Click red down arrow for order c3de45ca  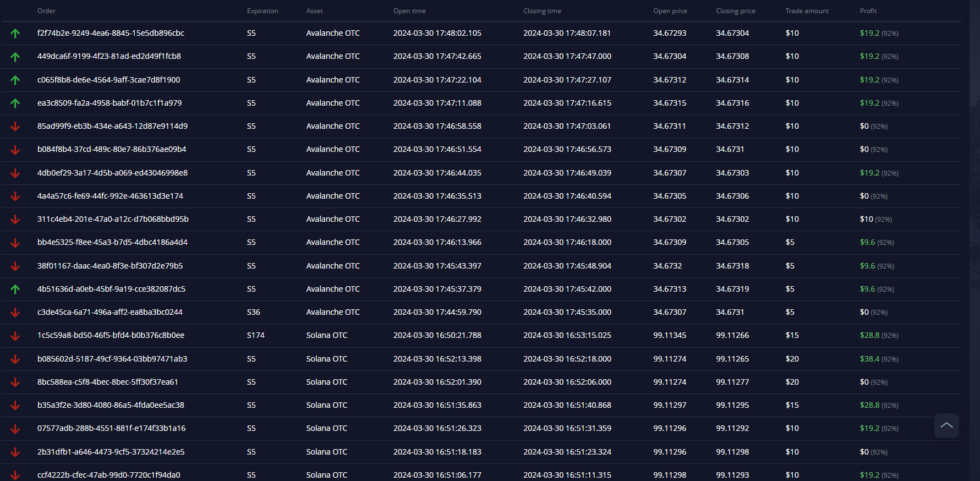[x=15, y=313]
